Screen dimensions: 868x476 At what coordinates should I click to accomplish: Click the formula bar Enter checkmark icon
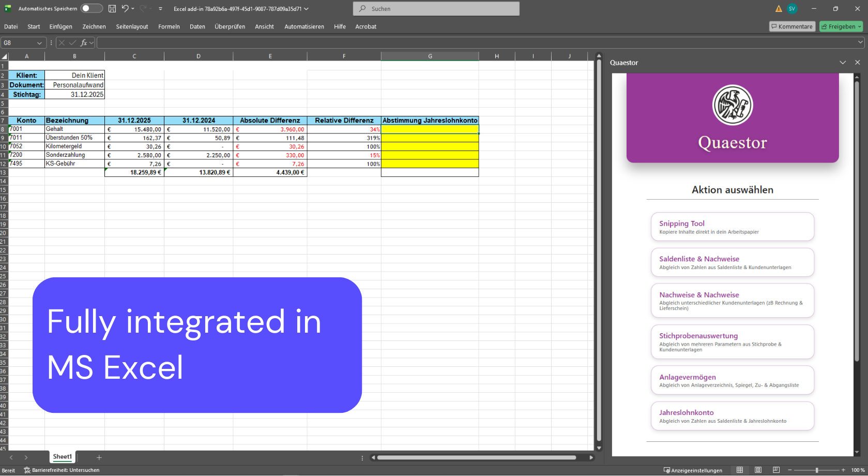(x=72, y=43)
